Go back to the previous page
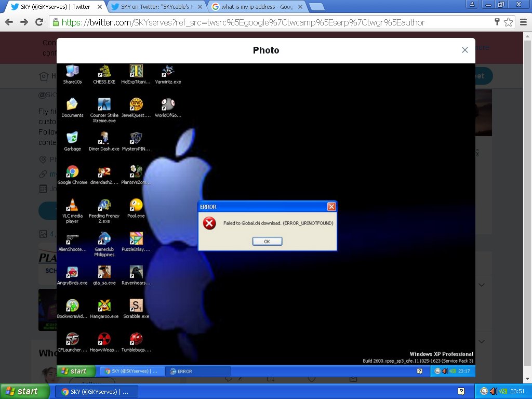This screenshot has width=532, height=399. pos(9,22)
